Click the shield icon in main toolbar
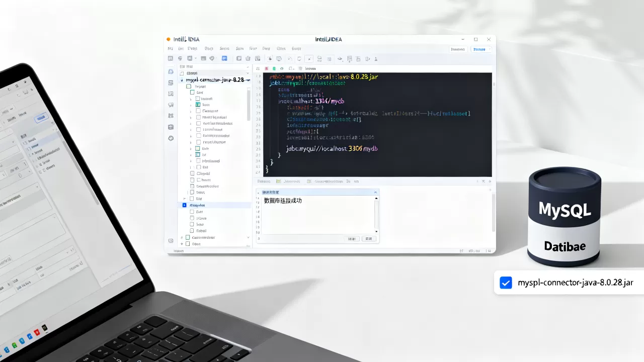 (x=212, y=58)
